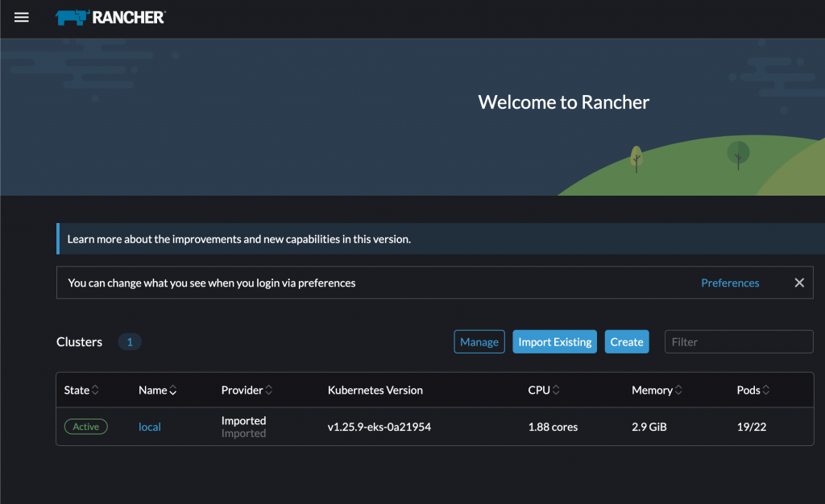Sort clusters by Pods column
Image resolution: width=825 pixels, height=504 pixels.
(x=753, y=390)
